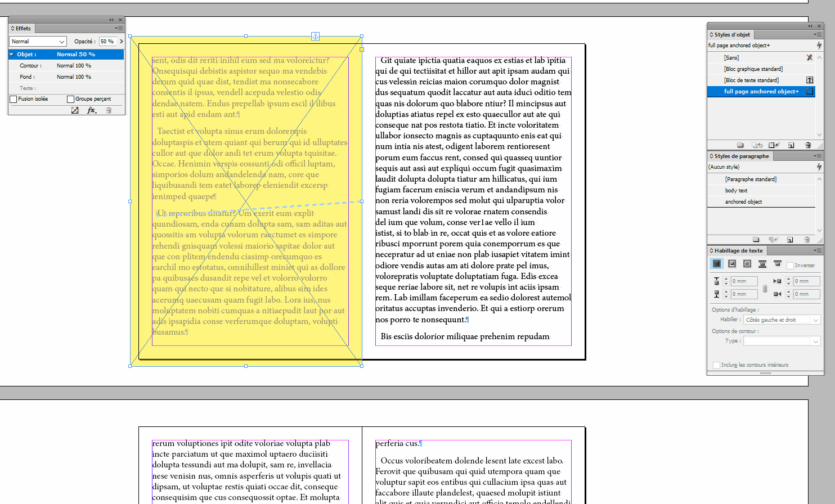The image size is (835, 504).
Task: Tick Inclure les contours intérieurs checkbox
Action: tap(716, 365)
